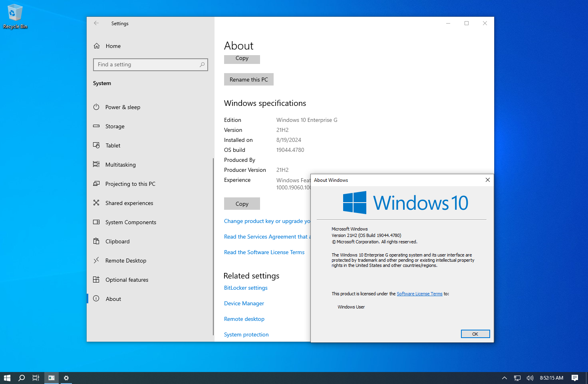
Task: Click the Remote Desktop icon
Action: 96,260
